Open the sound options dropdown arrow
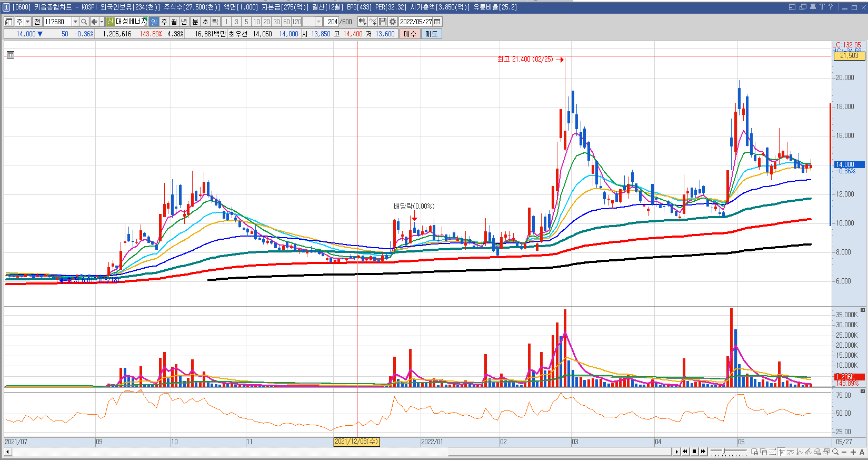 (102, 22)
